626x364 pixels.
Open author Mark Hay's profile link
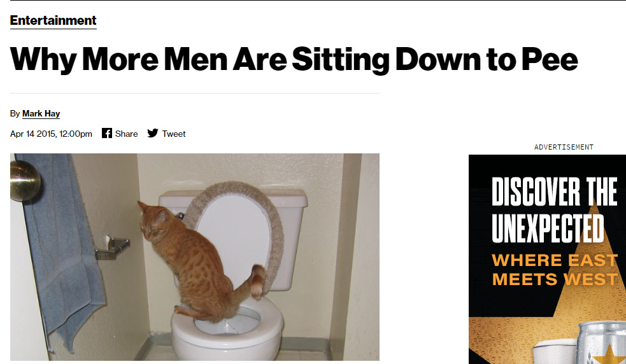(x=41, y=114)
